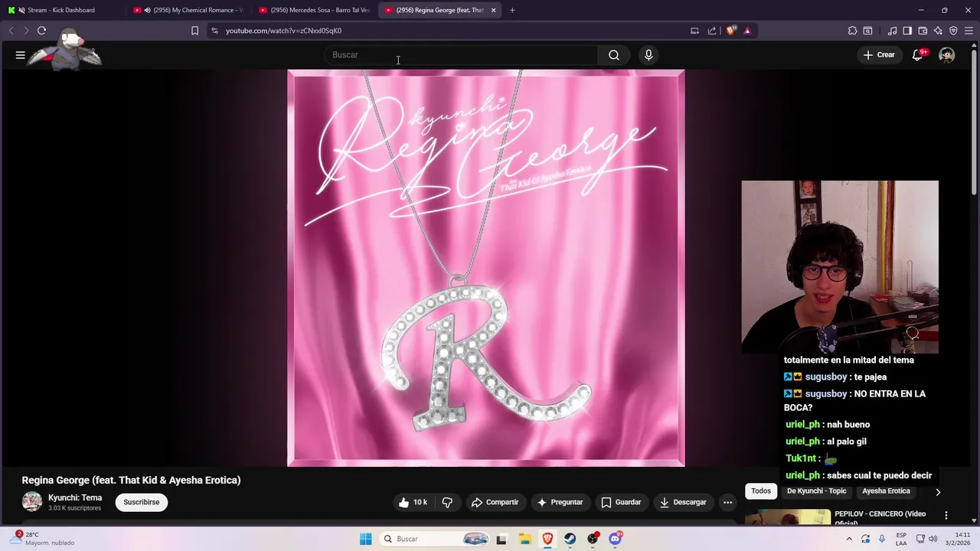The height and width of the screenshot is (551, 980).
Task: Click the Crear button
Action: [879, 55]
